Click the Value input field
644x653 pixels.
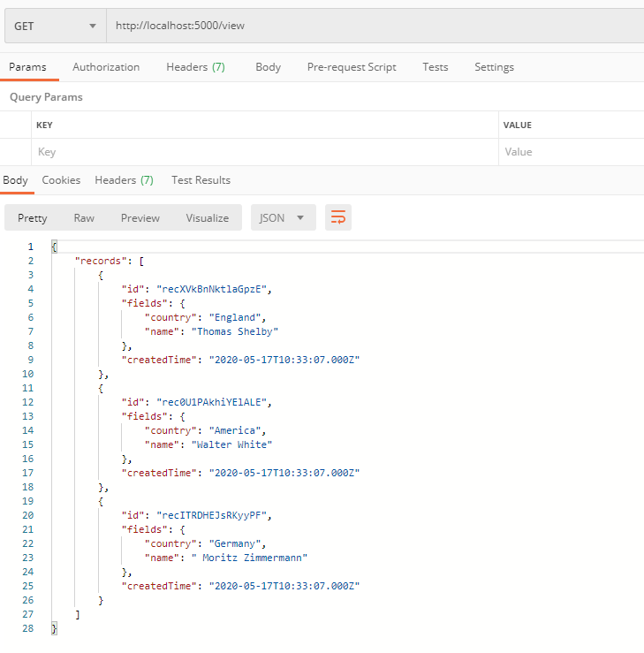click(x=572, y=152)
